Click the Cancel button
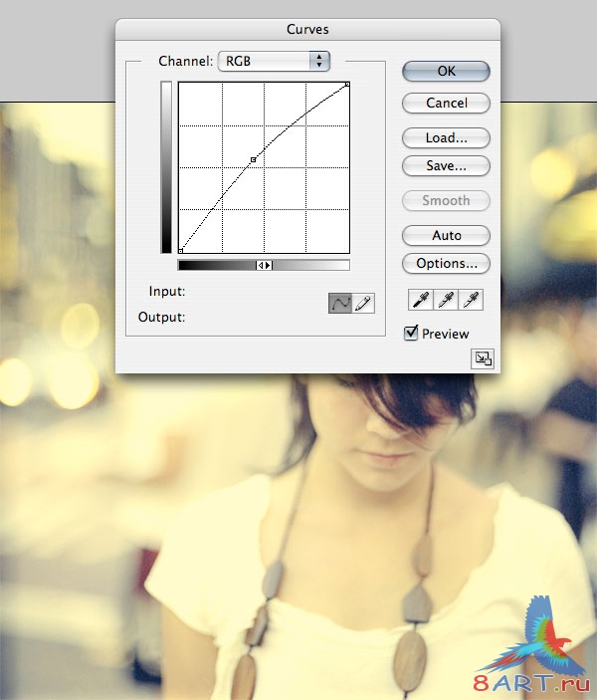This screenshot has height=700, width=597. click(x=446, y=103)
